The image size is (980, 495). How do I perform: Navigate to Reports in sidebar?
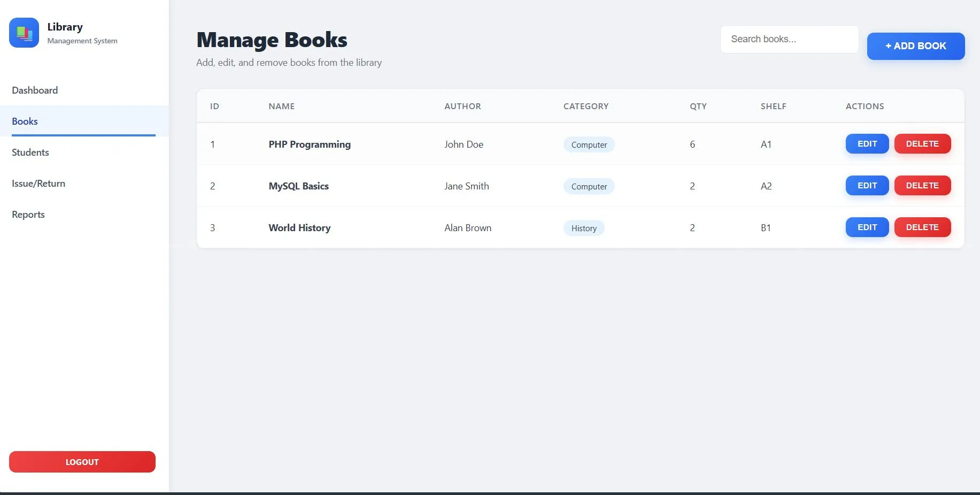point(28,215)
